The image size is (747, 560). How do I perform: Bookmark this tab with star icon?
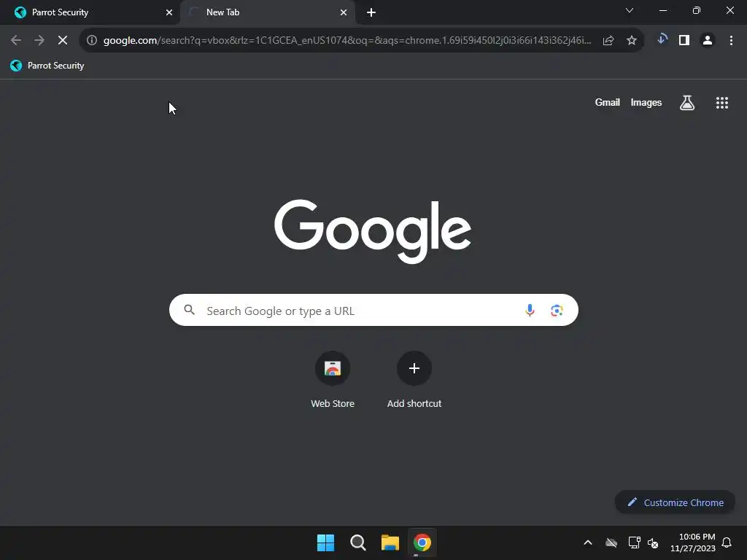click(632, 41)
